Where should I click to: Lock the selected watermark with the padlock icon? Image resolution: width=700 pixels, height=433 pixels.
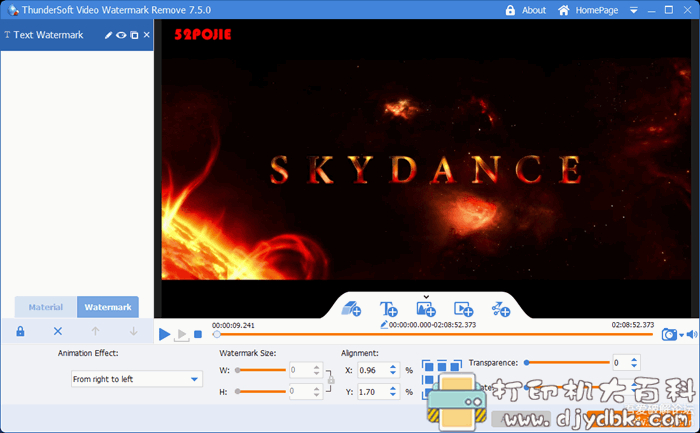point(20,331)
